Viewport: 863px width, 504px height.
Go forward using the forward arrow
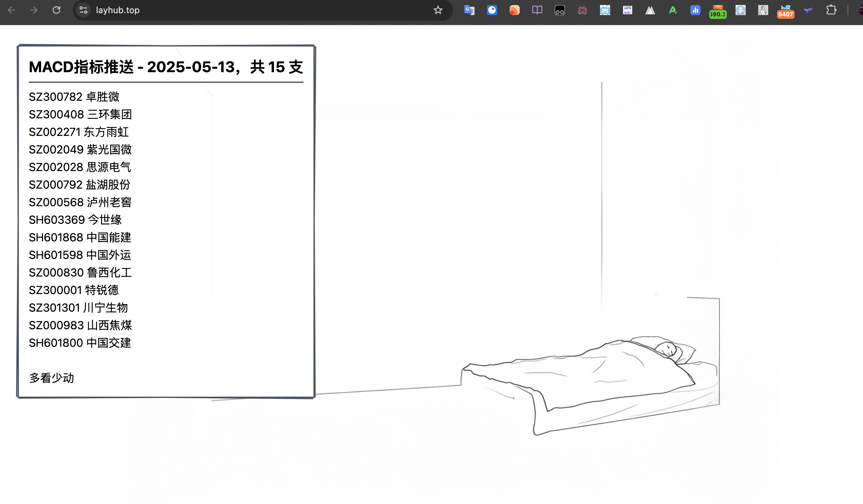click(x=34, y=10)
